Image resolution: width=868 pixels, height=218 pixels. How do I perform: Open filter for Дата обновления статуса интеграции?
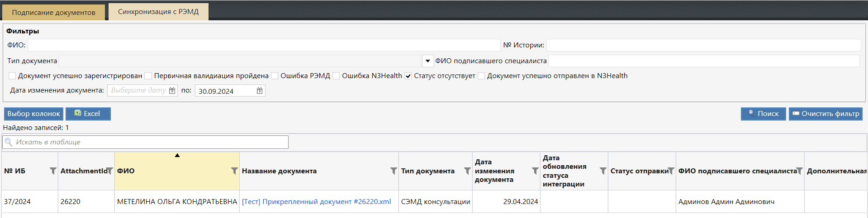[603, 171]
